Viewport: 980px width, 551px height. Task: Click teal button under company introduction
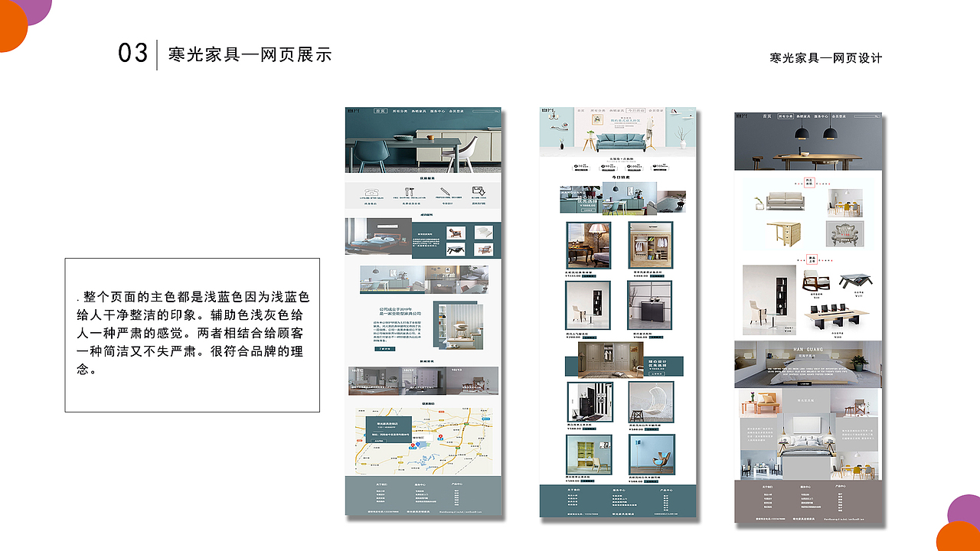(x=384, y=349)
